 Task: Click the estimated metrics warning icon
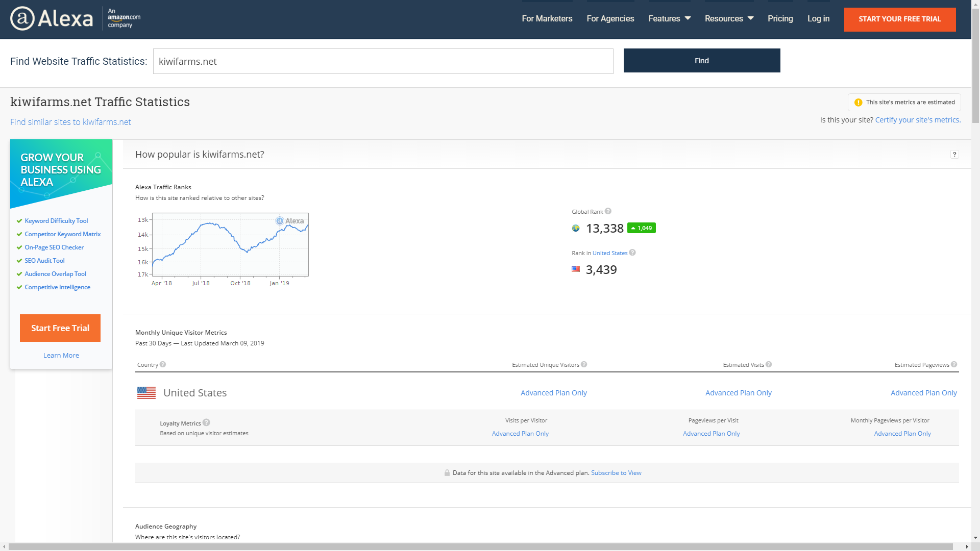pos(859,103)
